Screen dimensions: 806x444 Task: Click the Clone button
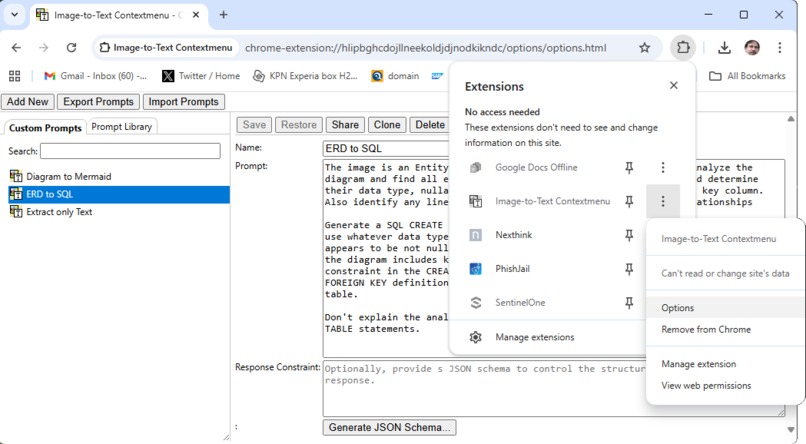pos(387,125)
